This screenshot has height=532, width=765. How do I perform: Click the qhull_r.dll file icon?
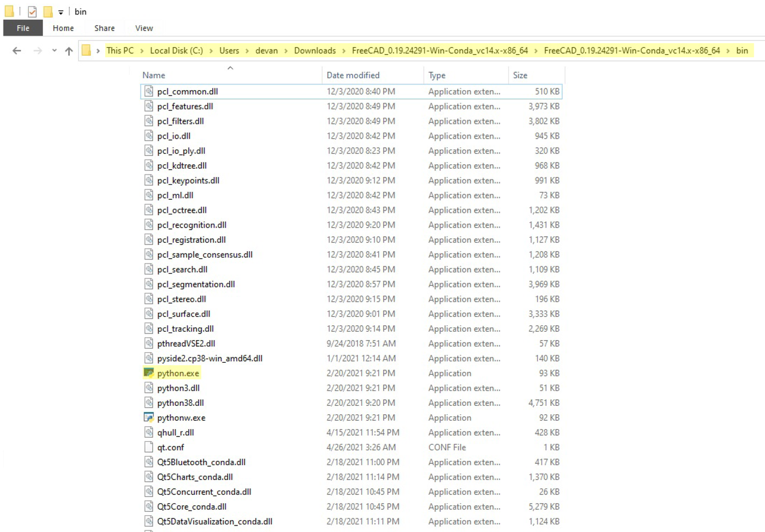coord(149,432)
